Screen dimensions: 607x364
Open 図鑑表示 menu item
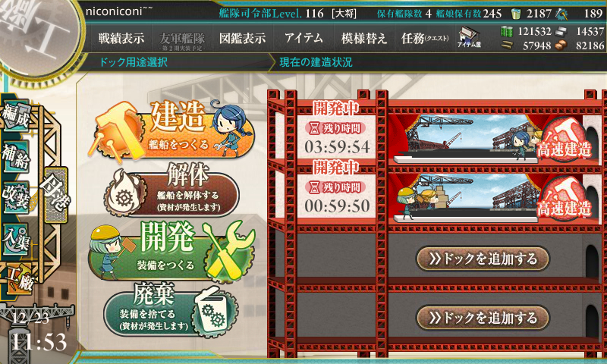[242, 38]
